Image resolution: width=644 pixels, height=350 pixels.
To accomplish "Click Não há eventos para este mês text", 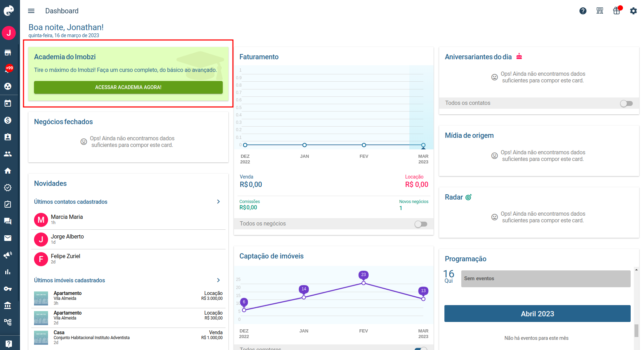I will click(x=536, y=338).
